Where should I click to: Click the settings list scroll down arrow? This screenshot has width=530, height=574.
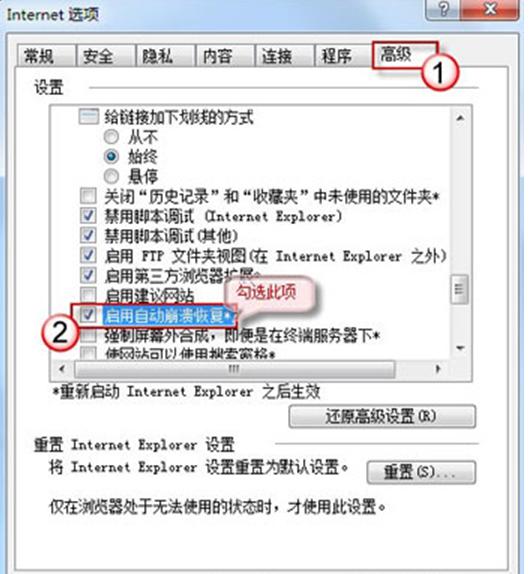(x=460, y=347)
